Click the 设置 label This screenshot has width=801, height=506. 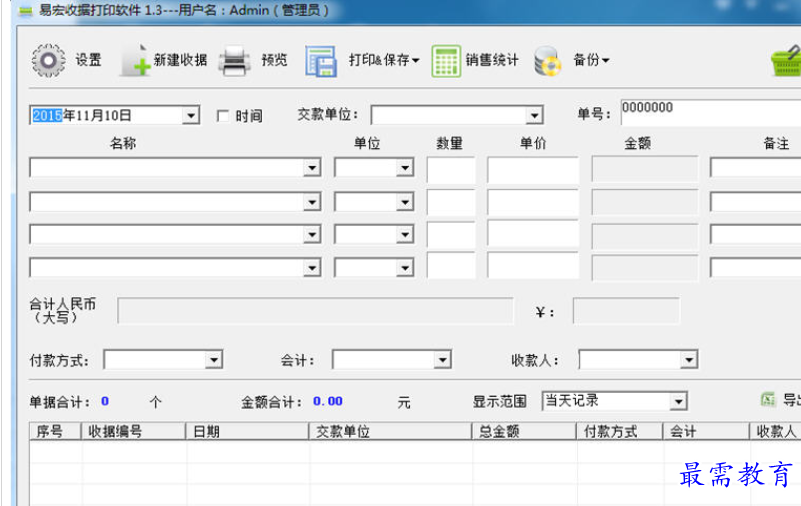88,60
